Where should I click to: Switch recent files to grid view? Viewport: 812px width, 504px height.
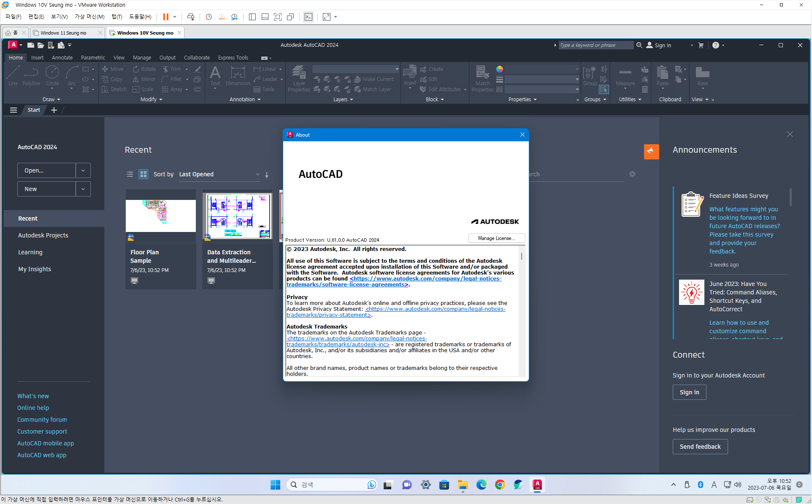point(143,174)
